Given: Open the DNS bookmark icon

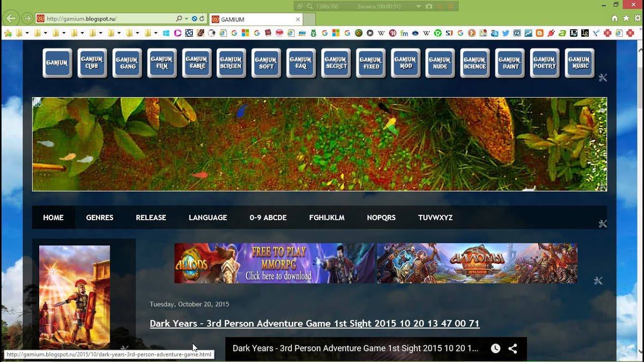Looking at the screenshot, I should (302, 33).
